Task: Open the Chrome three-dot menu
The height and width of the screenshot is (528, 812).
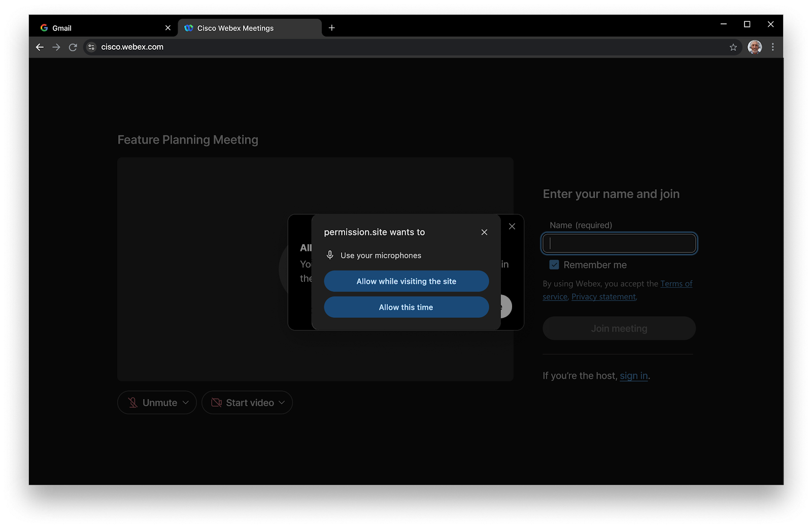Action: [x=773, y=47]
